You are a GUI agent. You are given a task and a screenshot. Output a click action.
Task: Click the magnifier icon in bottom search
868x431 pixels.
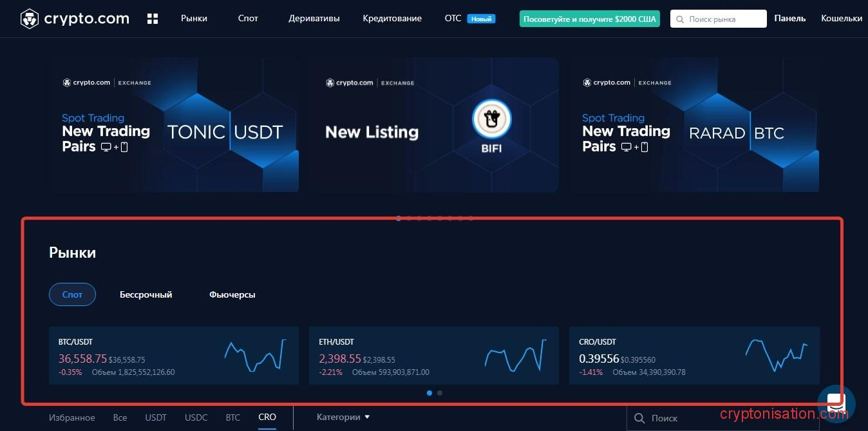639,418
